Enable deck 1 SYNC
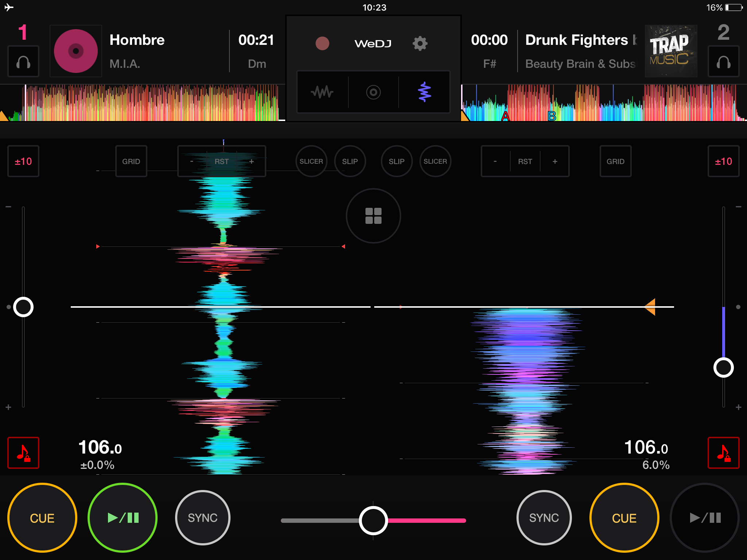 click(203, 518)
